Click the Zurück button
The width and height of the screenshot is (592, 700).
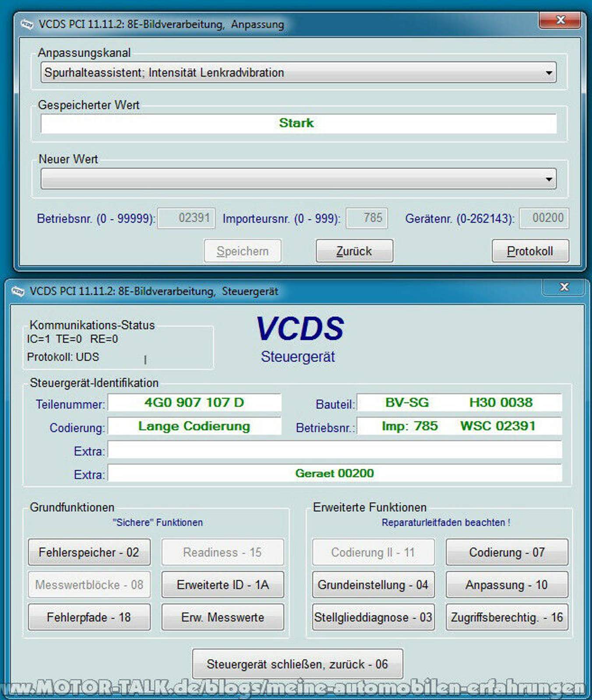coord(354,251)
